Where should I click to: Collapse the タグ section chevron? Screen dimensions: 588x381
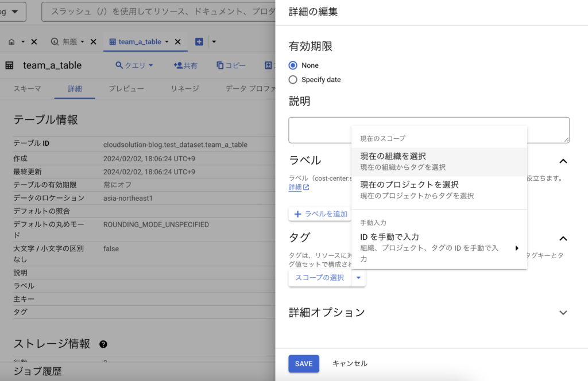[x=563, y=238]
